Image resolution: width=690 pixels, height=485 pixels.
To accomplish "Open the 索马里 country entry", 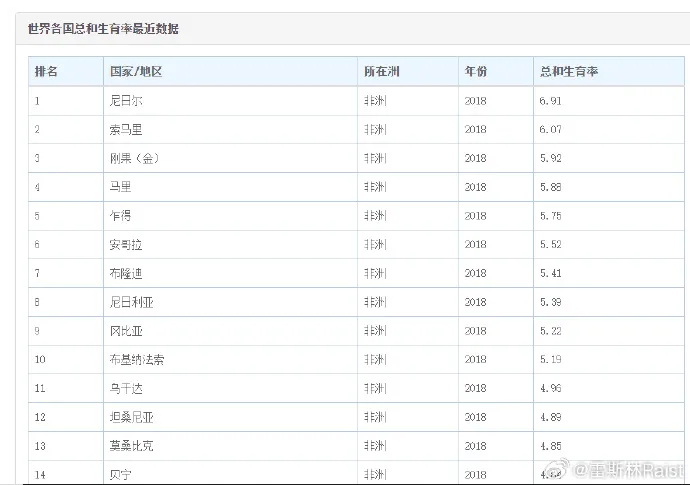I will click(126, 130).
